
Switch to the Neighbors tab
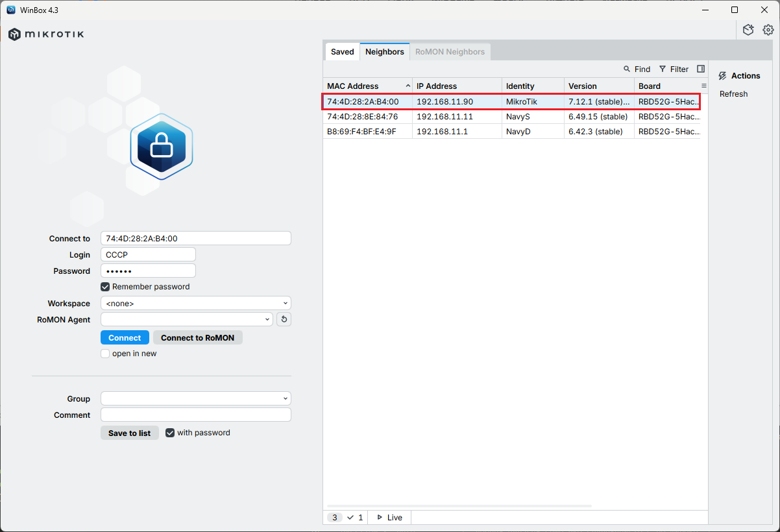[385, 52]
